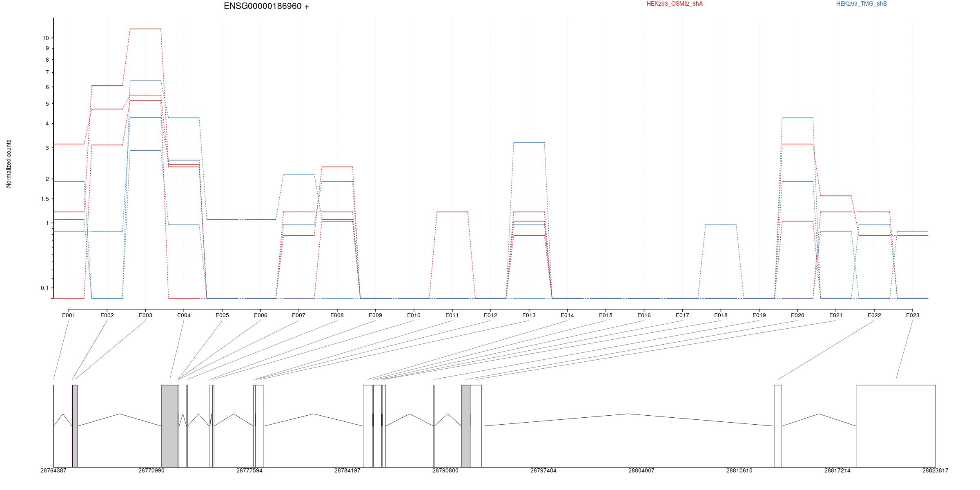Click exon label E005
980x490 pixels.
(x=222, y=315)
